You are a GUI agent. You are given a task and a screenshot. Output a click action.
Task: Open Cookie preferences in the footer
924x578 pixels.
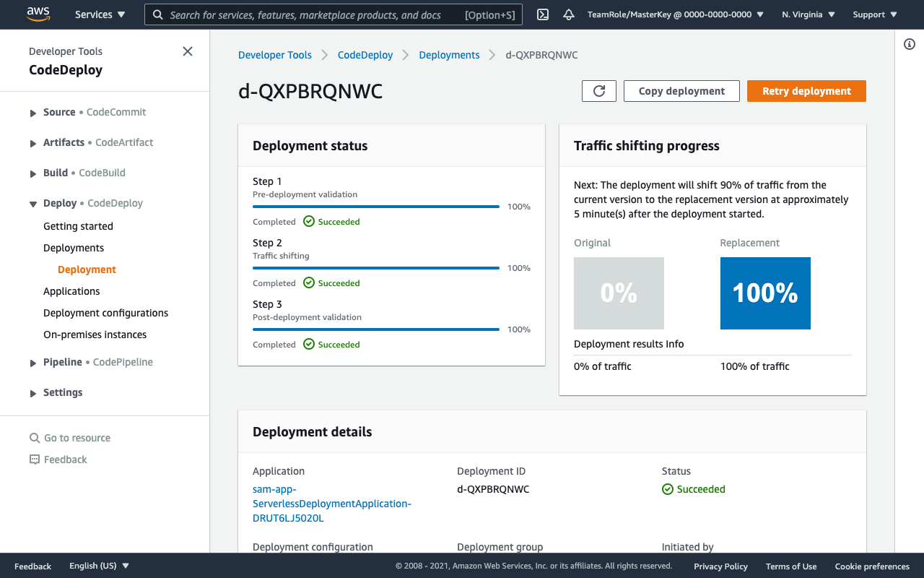[x=872, y=566]
